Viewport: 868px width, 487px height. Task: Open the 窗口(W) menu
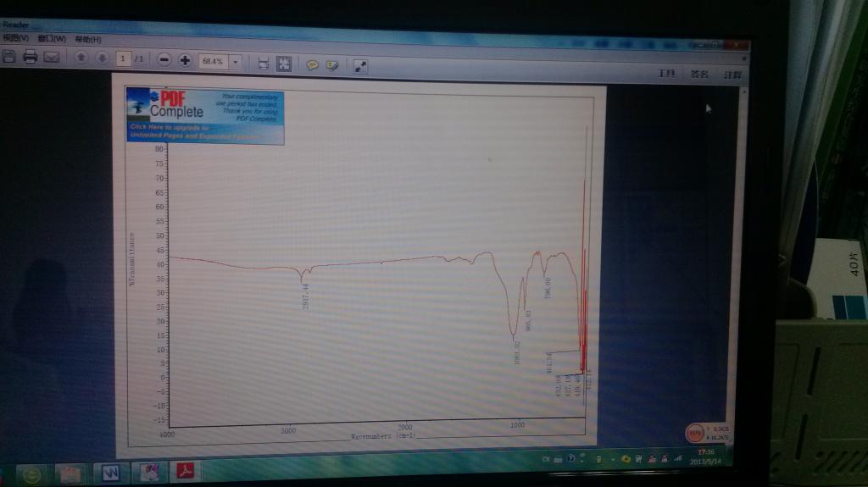pyautogui.click(x=52, y=39)
